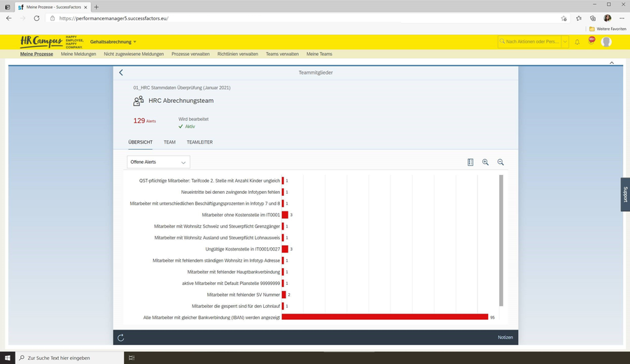The height and width of the screenshot is (364, 630).
Task: Open Nicht zugewiesene Meldungen menu item
Action: point(134,54)
